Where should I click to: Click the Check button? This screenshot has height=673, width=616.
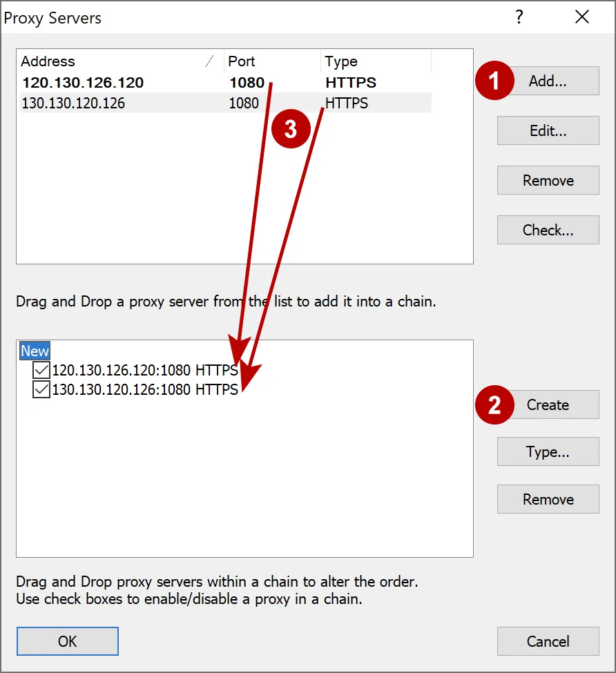click(x=548, y=230)
